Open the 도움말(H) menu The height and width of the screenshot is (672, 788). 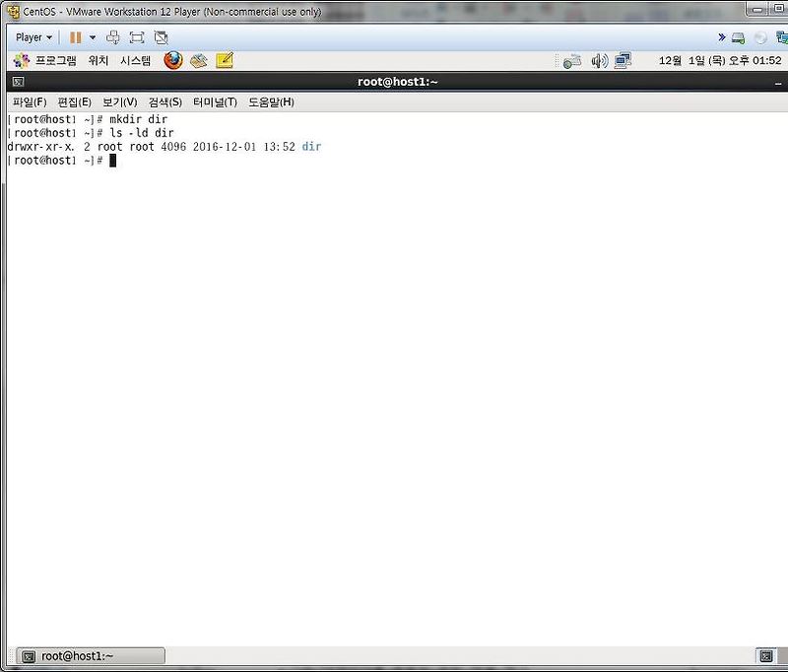pos(272,102)
